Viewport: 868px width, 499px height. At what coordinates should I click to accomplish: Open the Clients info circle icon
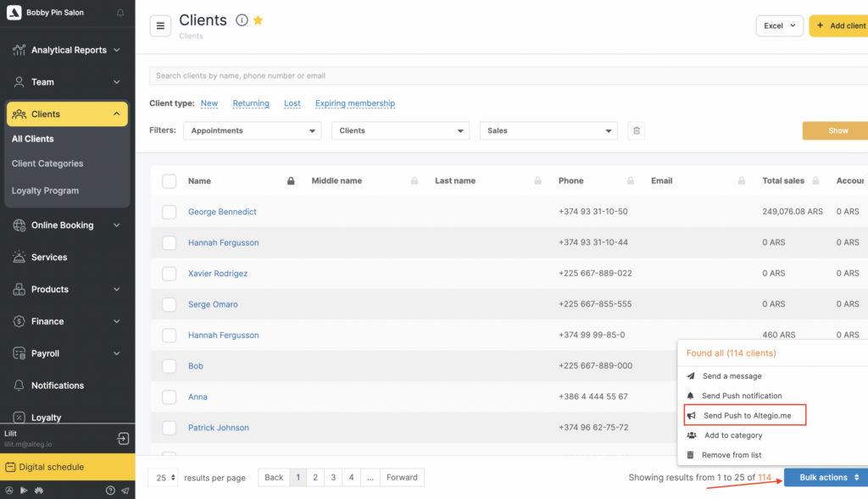click(x=242, y=20)
